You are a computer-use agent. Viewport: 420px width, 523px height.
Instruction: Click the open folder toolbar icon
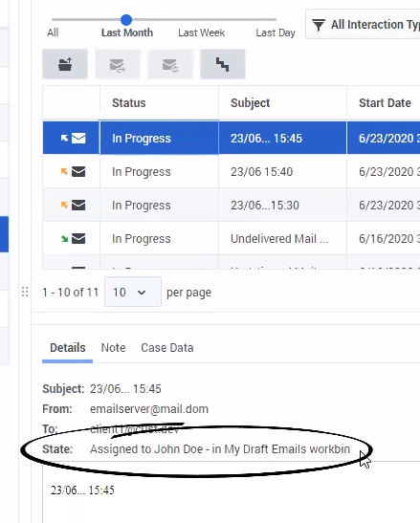[x=65, y=64]
